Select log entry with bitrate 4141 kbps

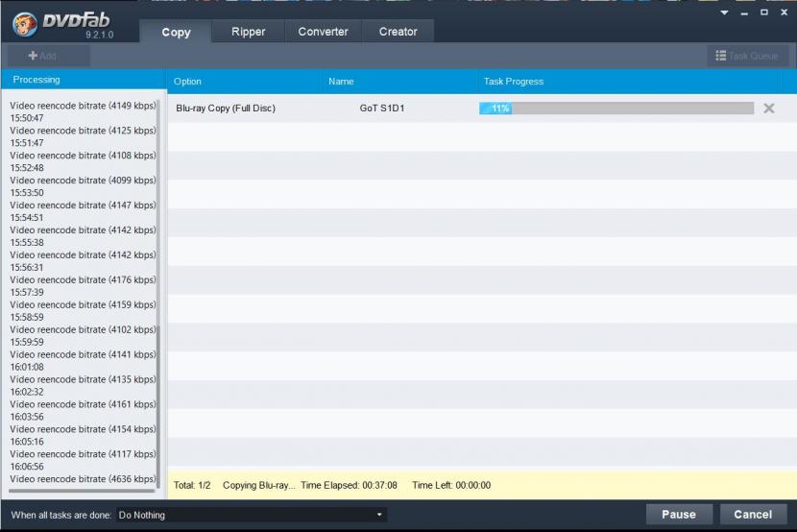tap(83, 354)
